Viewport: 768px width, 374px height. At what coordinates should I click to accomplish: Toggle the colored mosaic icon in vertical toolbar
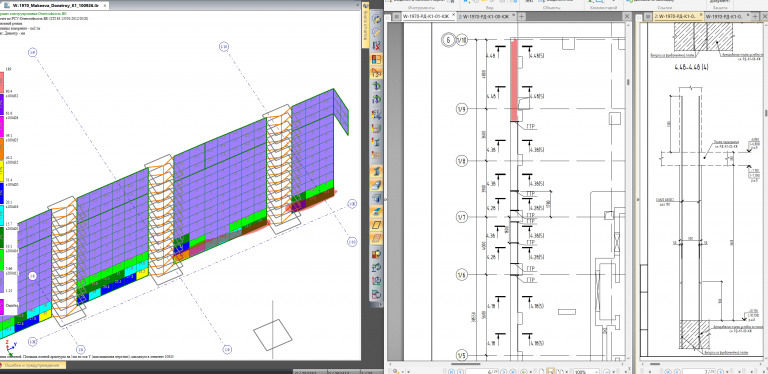coord(376,60)
